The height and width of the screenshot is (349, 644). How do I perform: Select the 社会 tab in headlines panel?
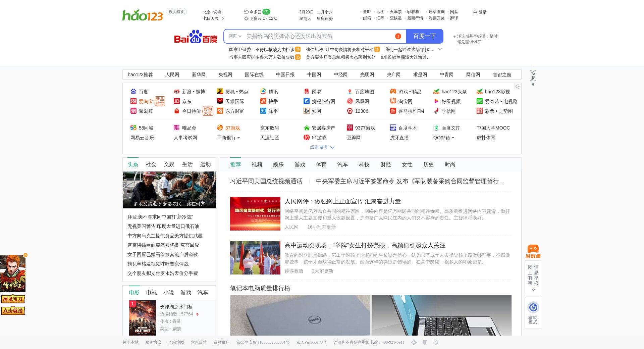[151, 164]
